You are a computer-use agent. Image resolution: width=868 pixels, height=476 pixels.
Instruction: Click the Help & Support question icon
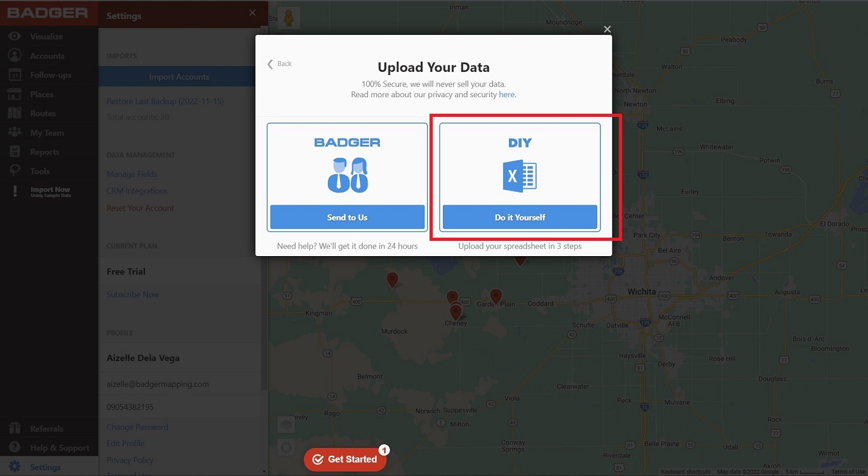15,447
